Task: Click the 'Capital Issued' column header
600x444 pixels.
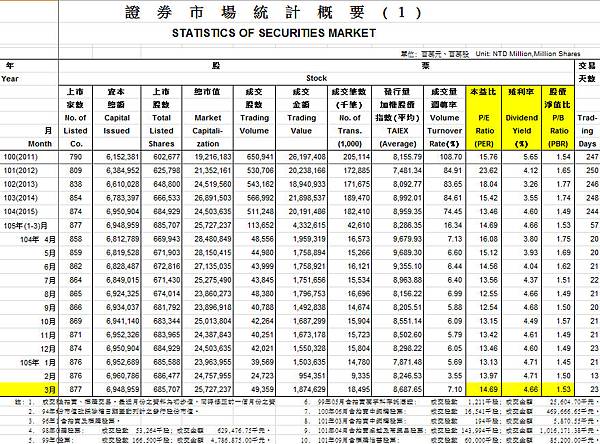Action: coord(117,118)
